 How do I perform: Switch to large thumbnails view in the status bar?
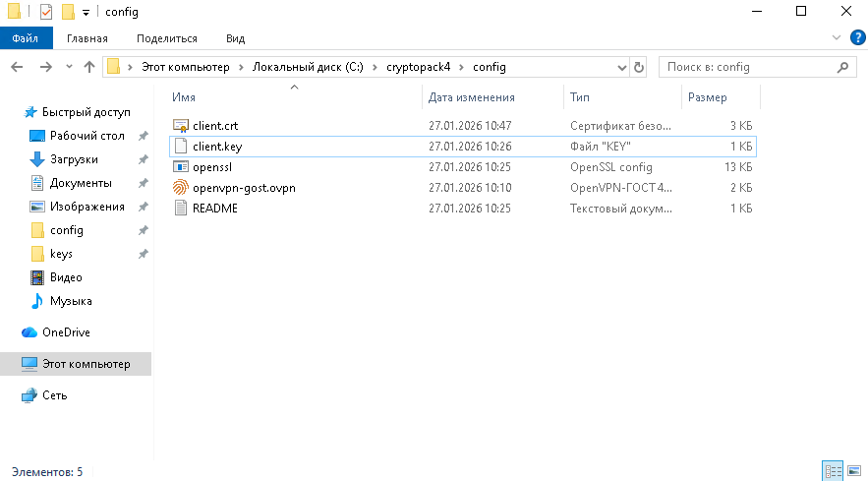[x=851, y=471]
